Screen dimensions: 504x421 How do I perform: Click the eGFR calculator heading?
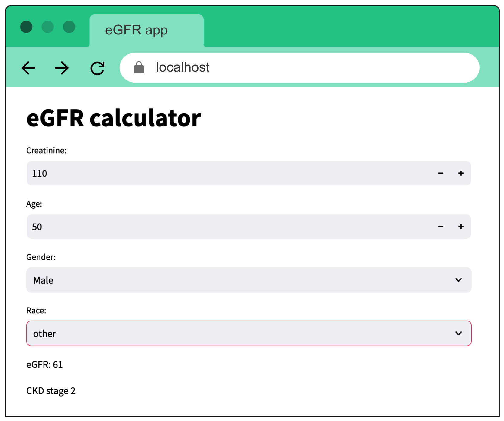(114, 118)
